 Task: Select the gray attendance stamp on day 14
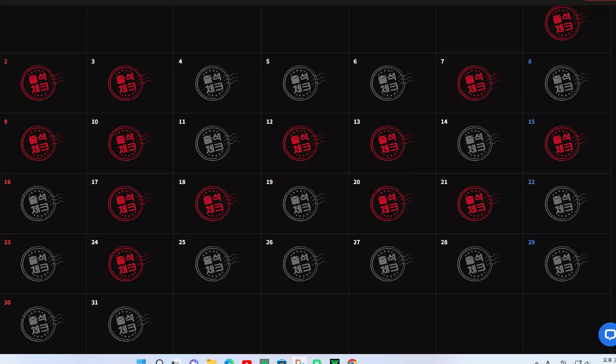[x=479, y=143]
